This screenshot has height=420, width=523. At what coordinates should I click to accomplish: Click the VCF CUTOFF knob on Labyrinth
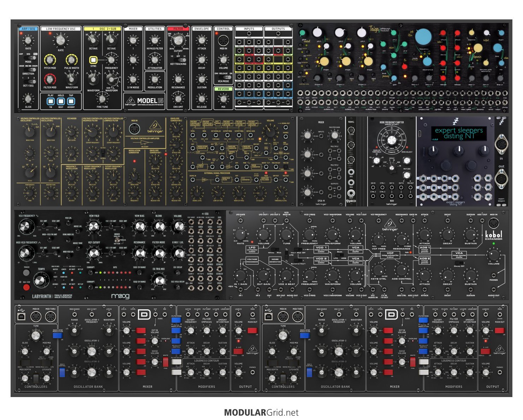[x=94, y=253]
